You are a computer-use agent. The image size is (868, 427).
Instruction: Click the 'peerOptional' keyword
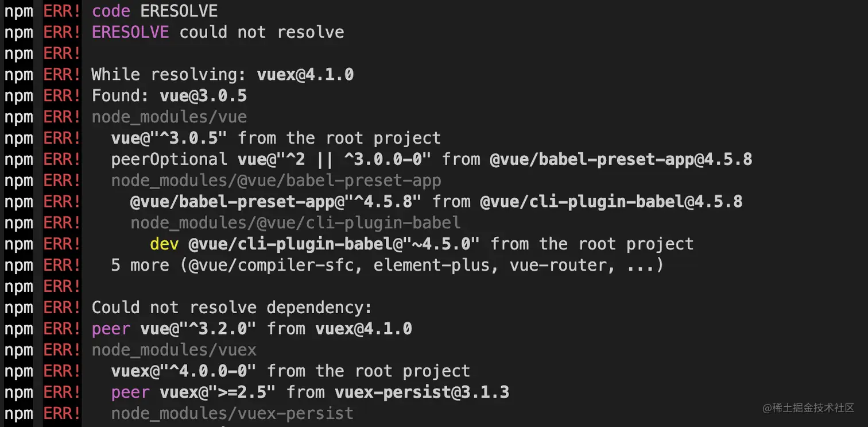point(169,159)
